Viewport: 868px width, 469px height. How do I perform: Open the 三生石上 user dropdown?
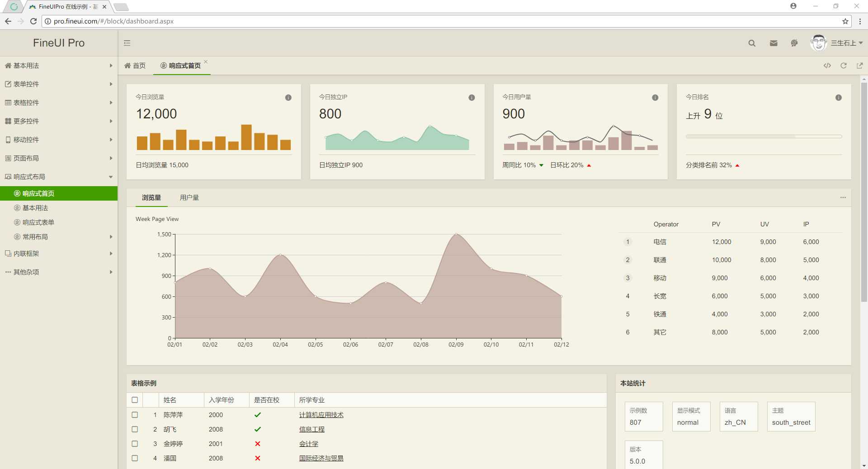click(847, 43)
